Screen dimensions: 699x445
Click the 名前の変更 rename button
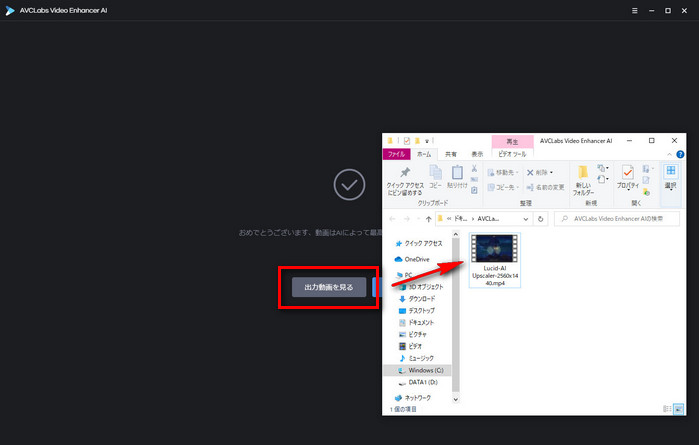click(546, 187)
